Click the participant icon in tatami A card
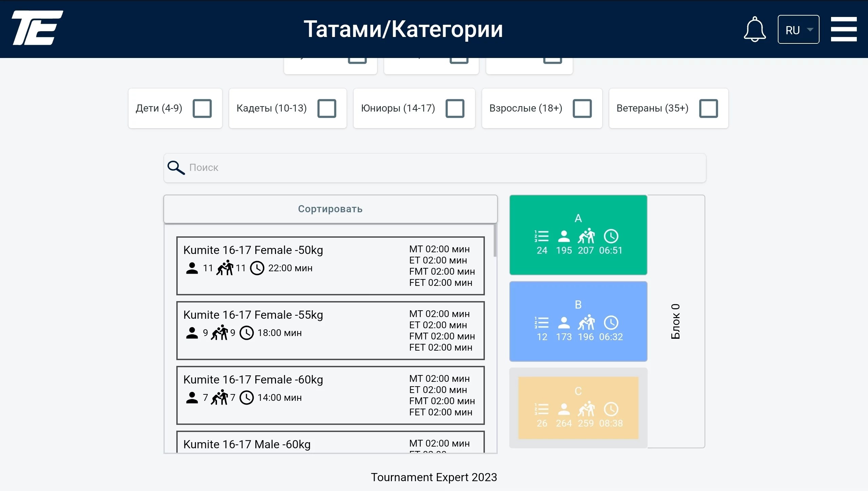This screenshot has height=491, width=868. (564, 236)
